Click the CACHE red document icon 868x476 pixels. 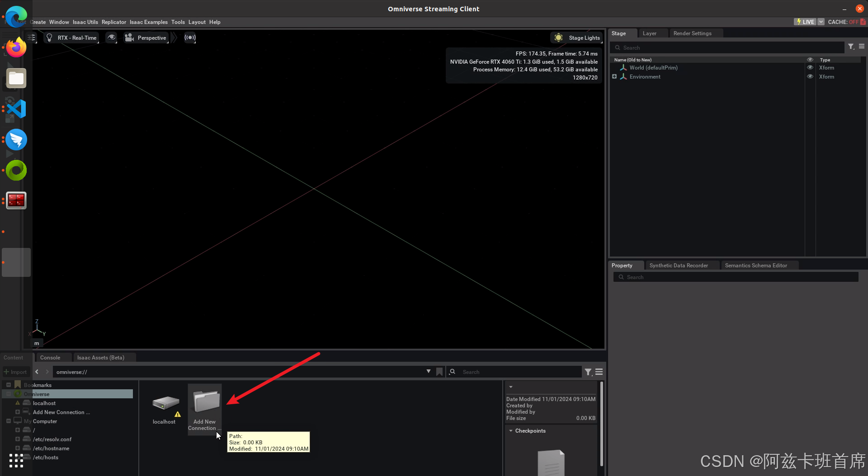(863, 22)
